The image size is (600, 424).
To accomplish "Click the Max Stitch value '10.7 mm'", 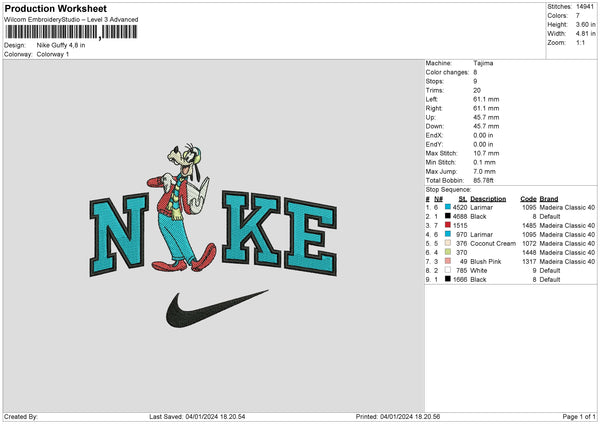I will click(486, 153).
